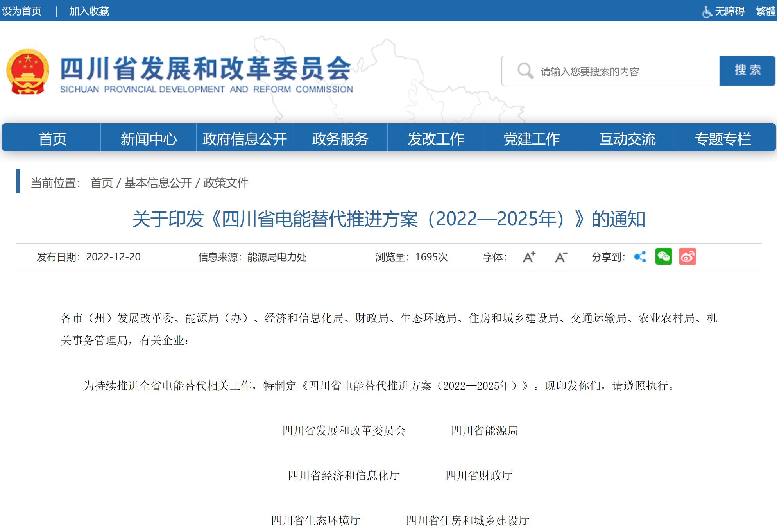Click the site title 四川省发展和改革委员会
Viewport: 777px width, 532px height.
(x=206, y=68)
